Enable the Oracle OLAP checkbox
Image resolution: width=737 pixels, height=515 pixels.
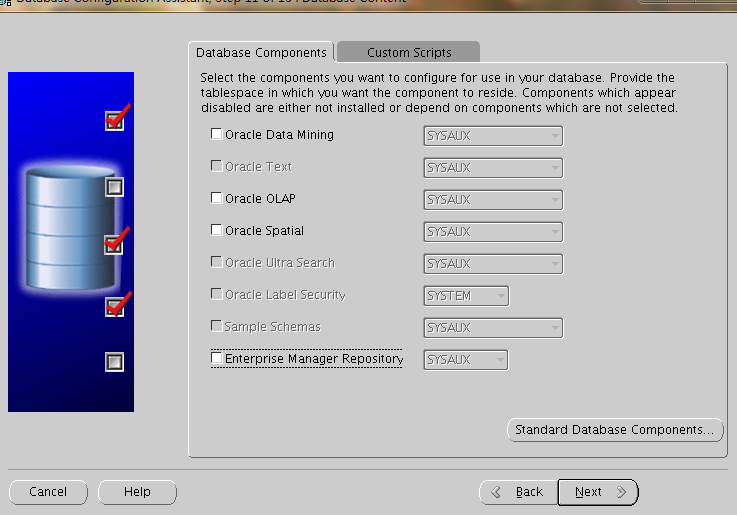coord(216,198)
